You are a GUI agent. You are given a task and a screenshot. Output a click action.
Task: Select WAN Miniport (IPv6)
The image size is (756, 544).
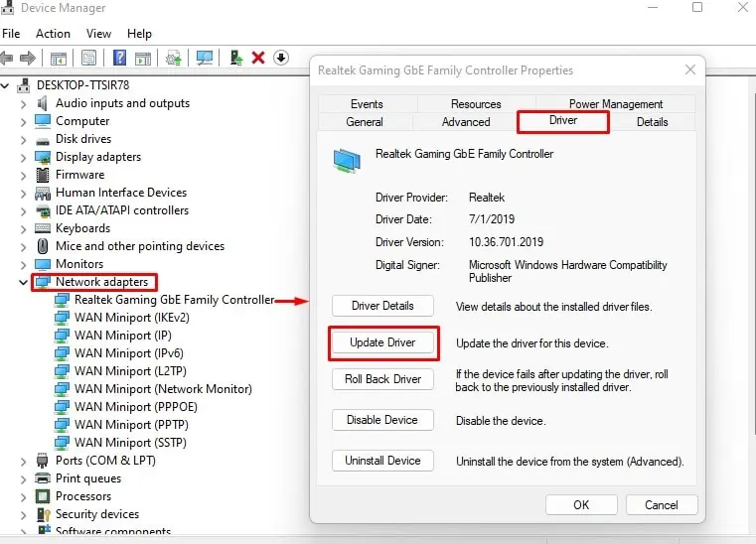pos(119,353)
